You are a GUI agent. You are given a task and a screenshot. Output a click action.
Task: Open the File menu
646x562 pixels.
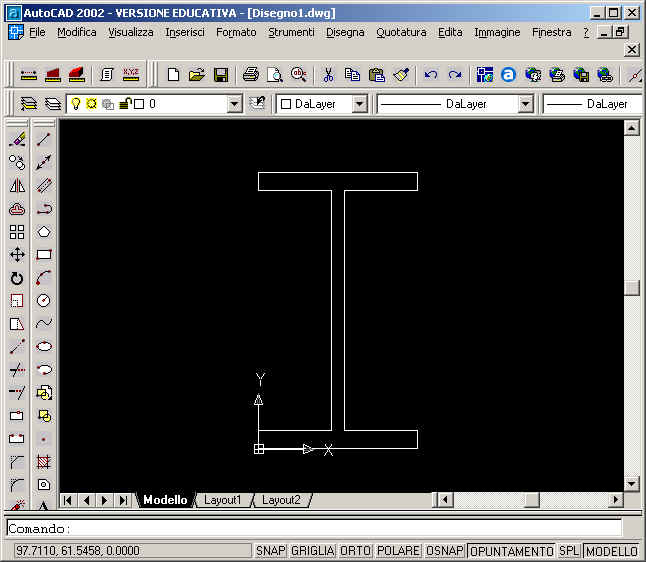(37, 32)
